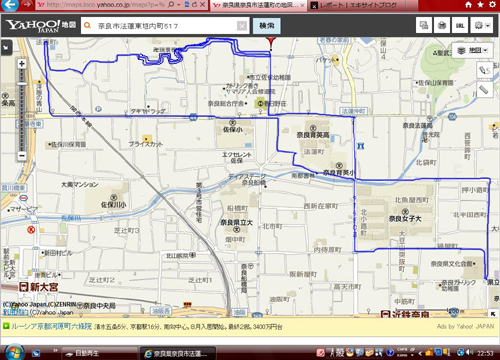Click the overlapping windows toolbar icon
Viewport: 500px width, 360px height.
(424, 25)
